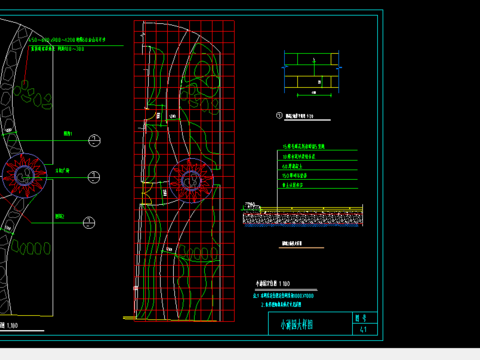Click the white 1:100 plan title above the cyan notes
This screenshot has width=480, height=360.
pos(273,284)
